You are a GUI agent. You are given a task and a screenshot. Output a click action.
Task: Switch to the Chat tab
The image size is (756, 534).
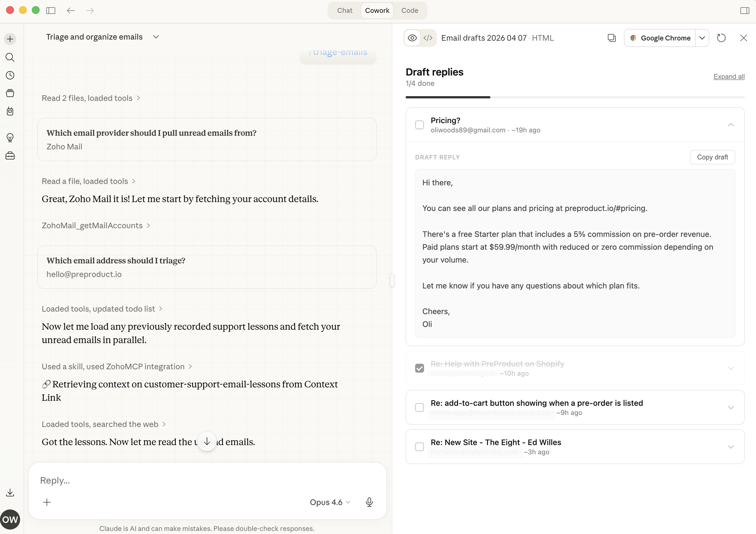(345, 10)
